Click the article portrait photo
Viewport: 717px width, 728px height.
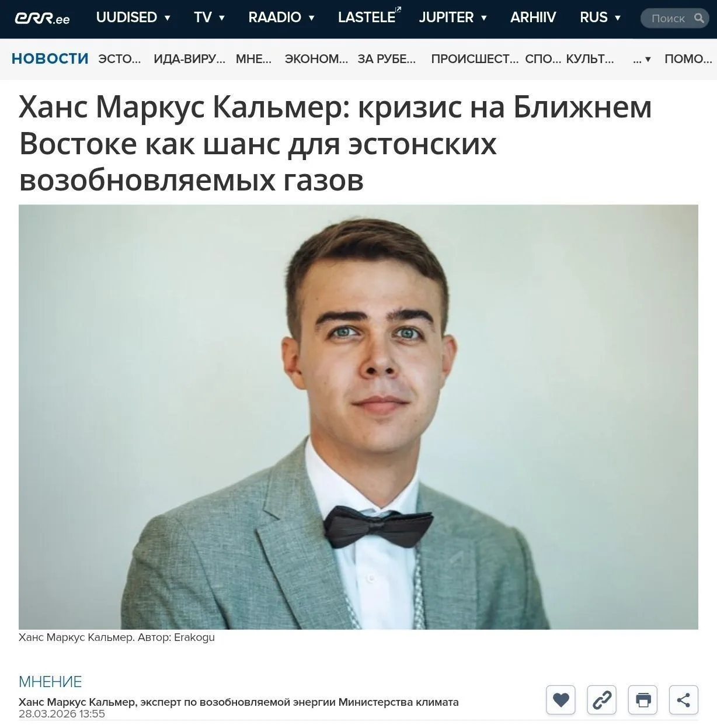point(358,417)
